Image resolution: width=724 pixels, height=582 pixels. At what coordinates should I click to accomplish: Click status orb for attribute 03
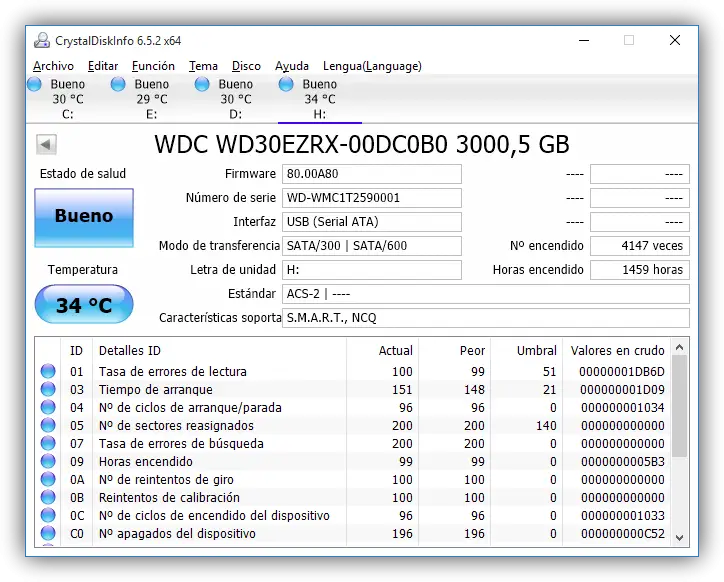pos(48,389)
